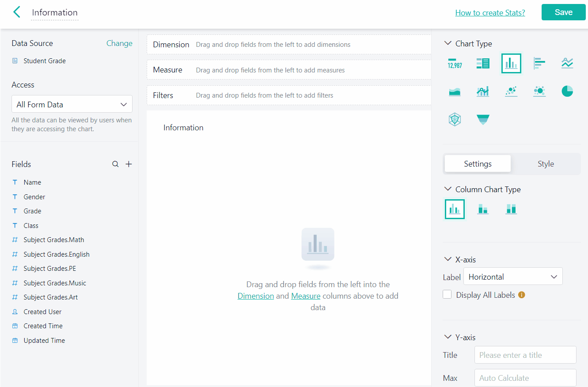Collapse the Column Chart Type section
The width and height of the screenshot is (588, 387).
tap(448, 189)
